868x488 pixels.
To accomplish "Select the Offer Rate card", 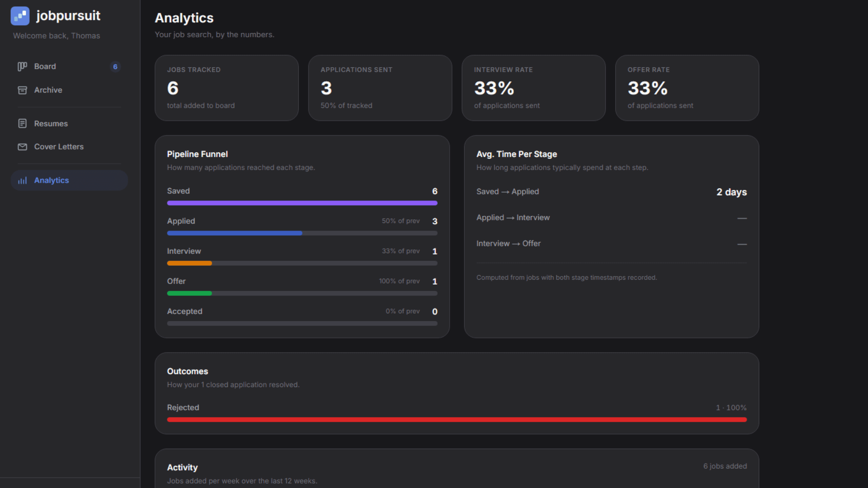I will [687, 88].
